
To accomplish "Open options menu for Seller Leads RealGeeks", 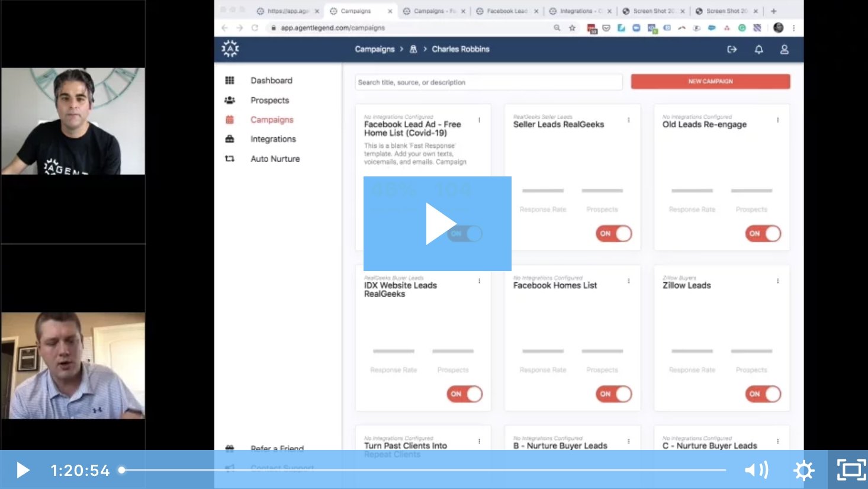I will pos(629,120).
